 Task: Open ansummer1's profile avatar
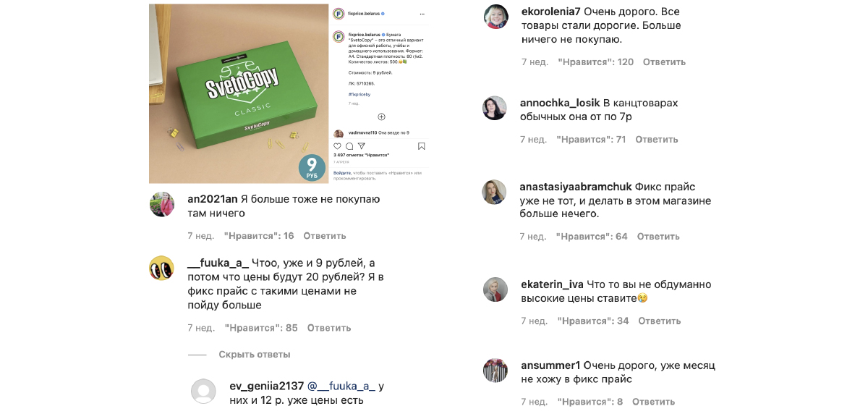(495, 371)
